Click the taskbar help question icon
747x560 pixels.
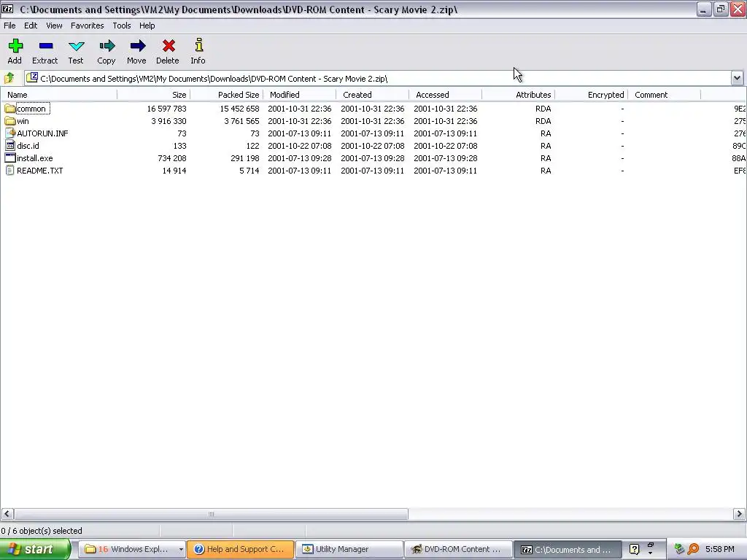pos(634,549)
